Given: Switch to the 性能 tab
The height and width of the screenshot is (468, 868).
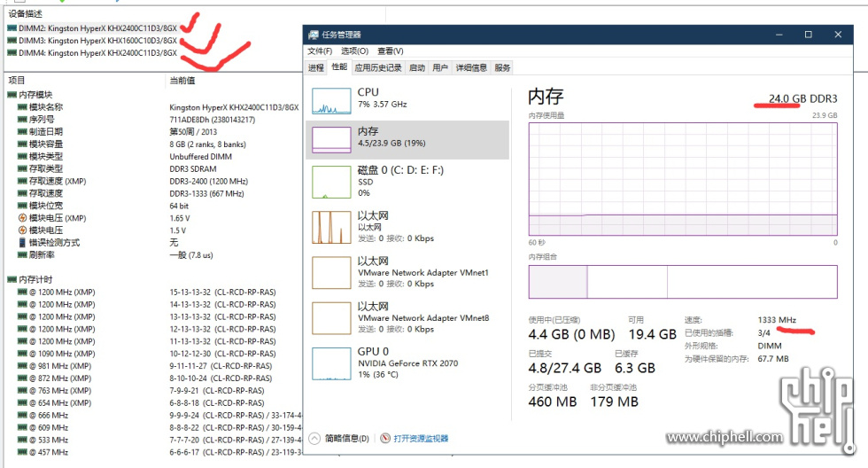Looking at the screenshot, I should tap(338, 67).
